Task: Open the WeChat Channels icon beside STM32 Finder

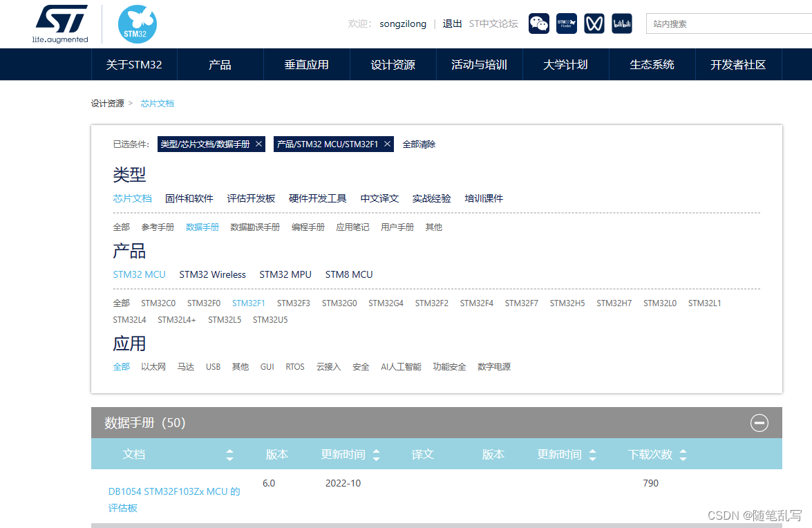Action: coord(594,23)
